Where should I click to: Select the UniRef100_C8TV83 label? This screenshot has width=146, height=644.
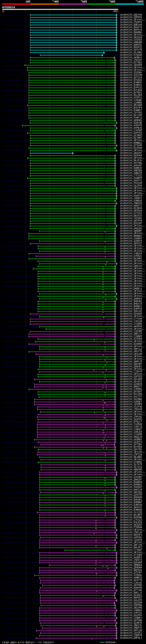(x=131, y=113)
